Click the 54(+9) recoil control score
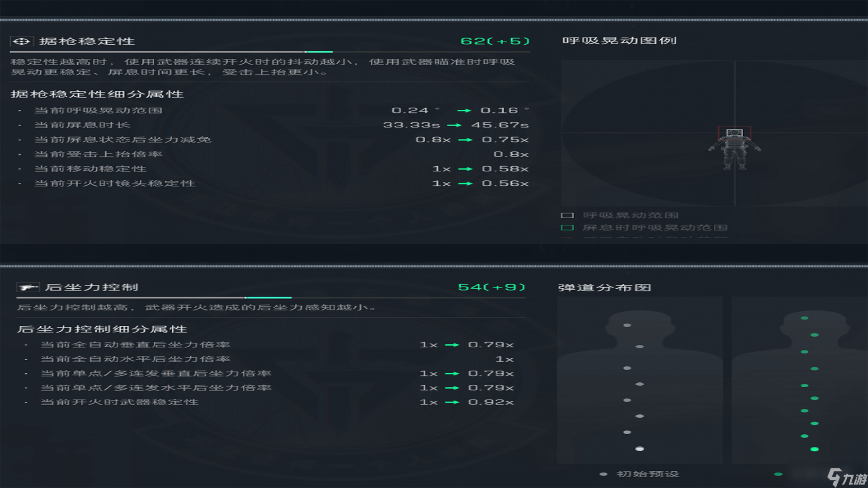The height and width of the screenshot is (488, 868). pos(491,287)
